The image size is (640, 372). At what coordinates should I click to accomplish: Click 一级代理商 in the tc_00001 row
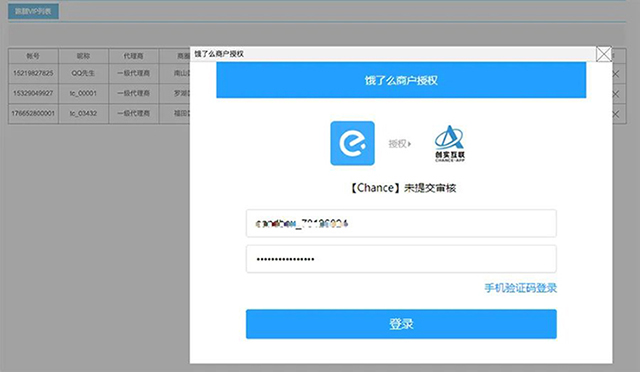point(133,94)
